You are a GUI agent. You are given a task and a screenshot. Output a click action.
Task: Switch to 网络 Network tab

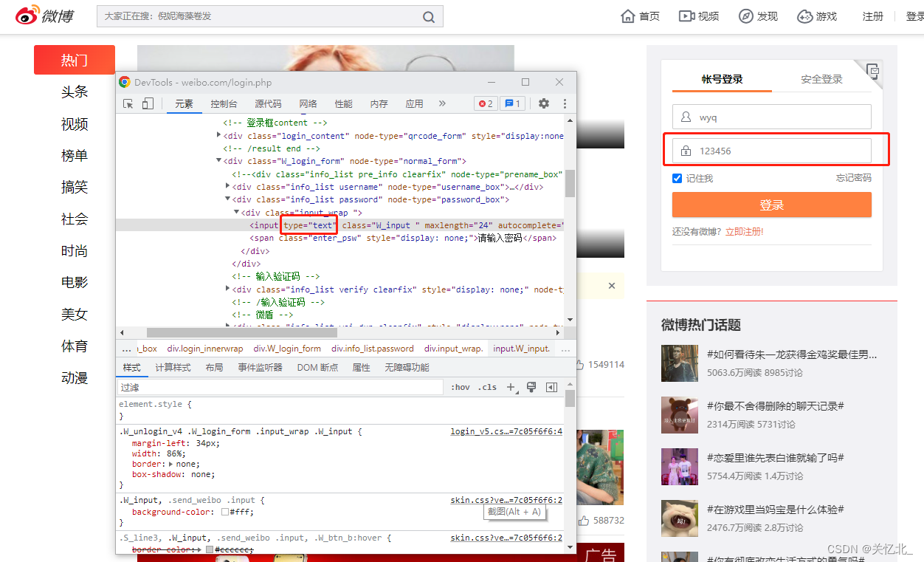click(x=308, y=104)
